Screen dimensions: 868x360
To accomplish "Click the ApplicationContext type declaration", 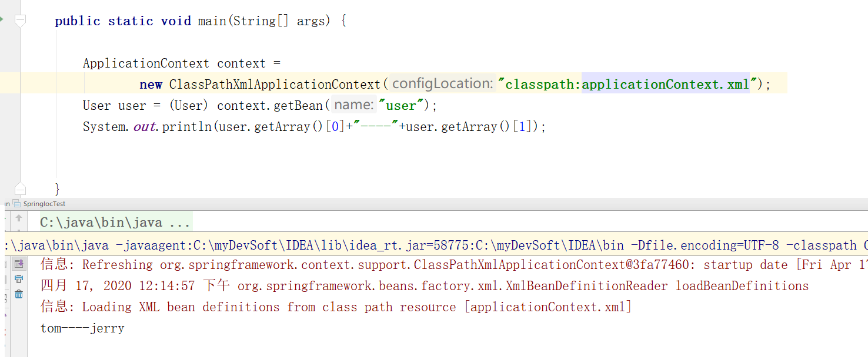I will click(146, 63).
